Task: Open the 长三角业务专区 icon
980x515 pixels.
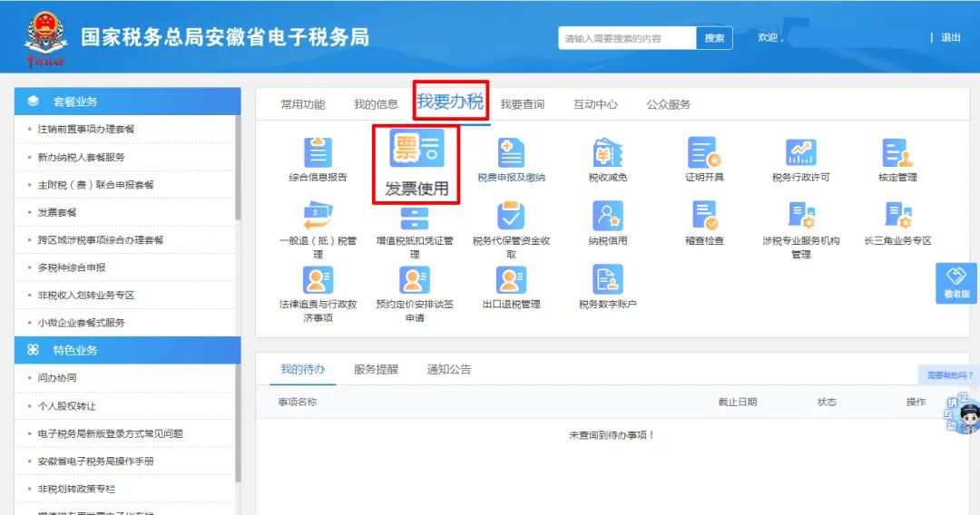Action: [x=898, y=216]
